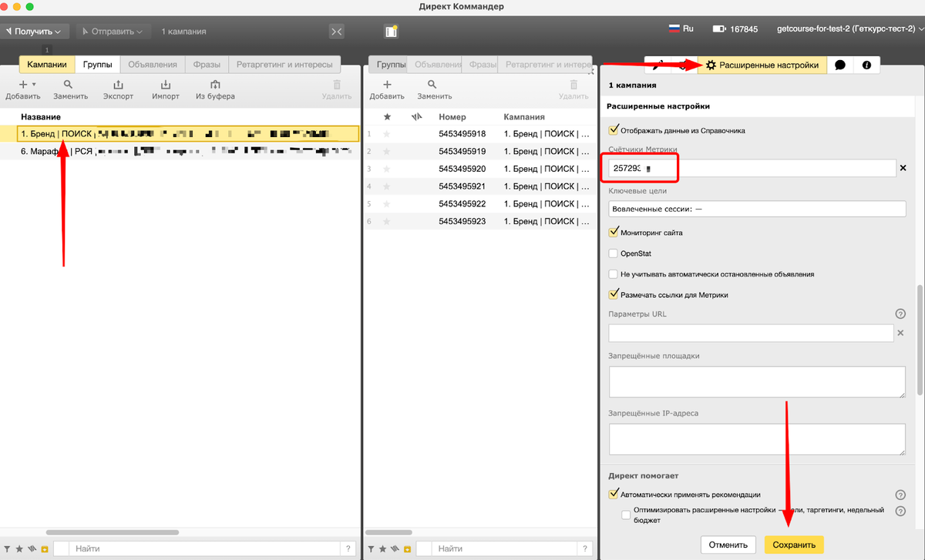The width and height of the screenshot is (925, 560).
Task: Click the Добавить plus icon in groups pane
Action: tap(387, 84)
